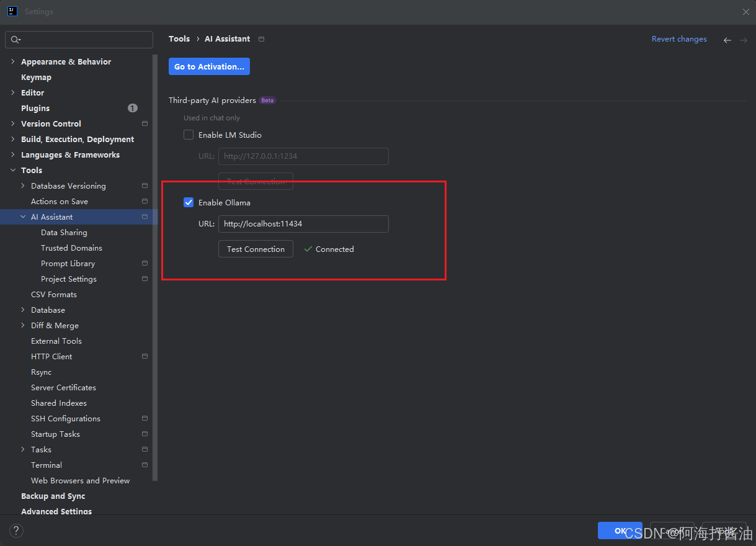Close the Settings dialog window
The height and width of the screenshot is (546, 756).
point(746,12)
